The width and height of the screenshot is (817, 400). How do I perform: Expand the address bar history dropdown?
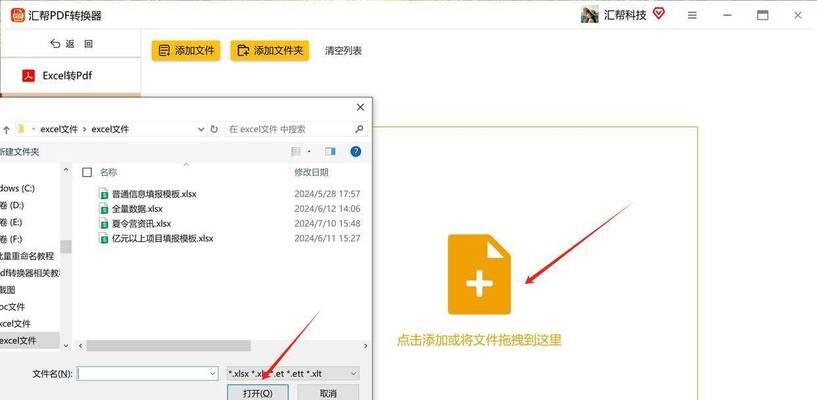pyautogui.click(x=201, y=129)
